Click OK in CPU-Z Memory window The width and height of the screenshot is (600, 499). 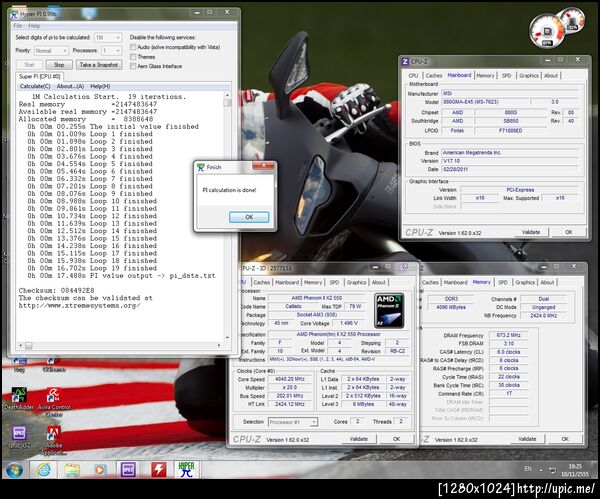click(x=565, y=439)
